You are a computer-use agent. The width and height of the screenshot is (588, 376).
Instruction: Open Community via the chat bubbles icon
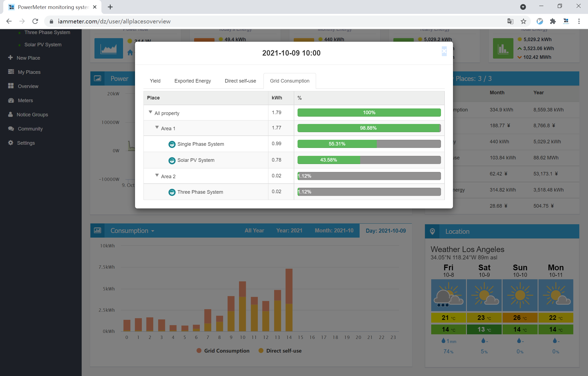tap(11, 129)
